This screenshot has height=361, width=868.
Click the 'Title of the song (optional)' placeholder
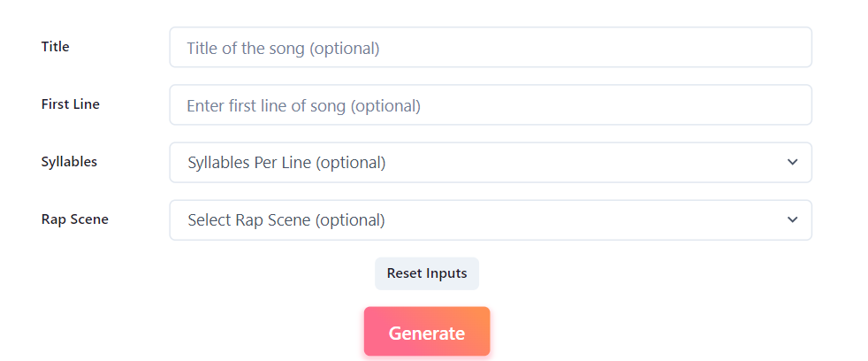(x=283, y=49)
